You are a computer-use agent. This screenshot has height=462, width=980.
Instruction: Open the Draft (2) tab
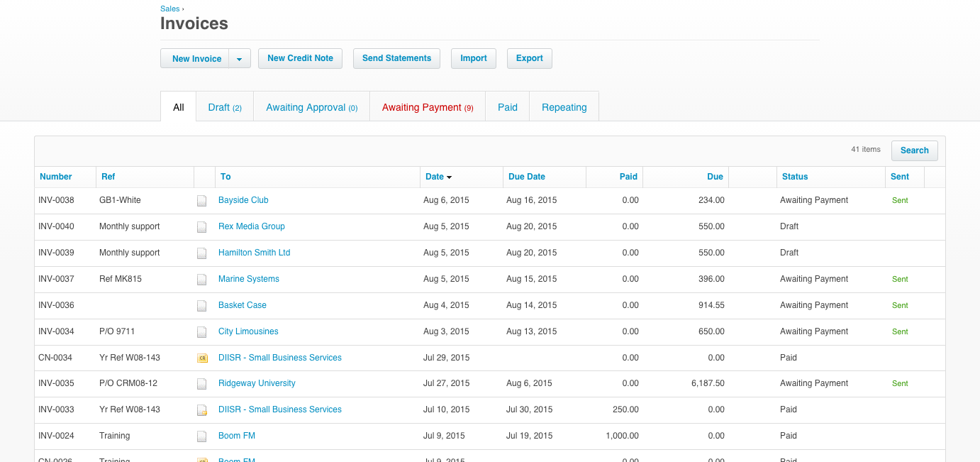pos(225,107)
